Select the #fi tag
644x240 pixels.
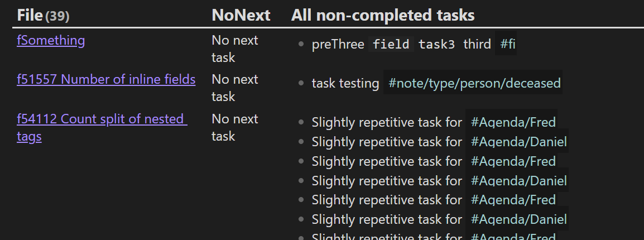pos(508,44)
